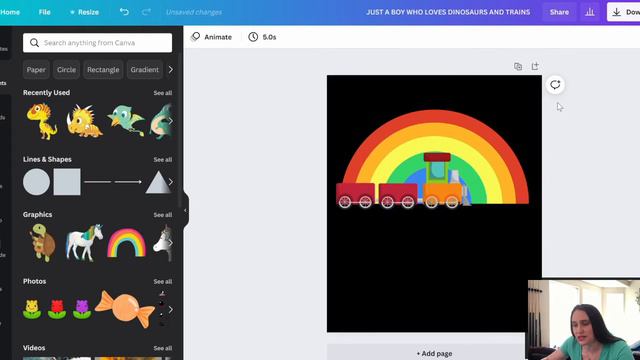Click the Paper keyword chip
This screenshot has height=360, width=640.
[x=36, y=70]
